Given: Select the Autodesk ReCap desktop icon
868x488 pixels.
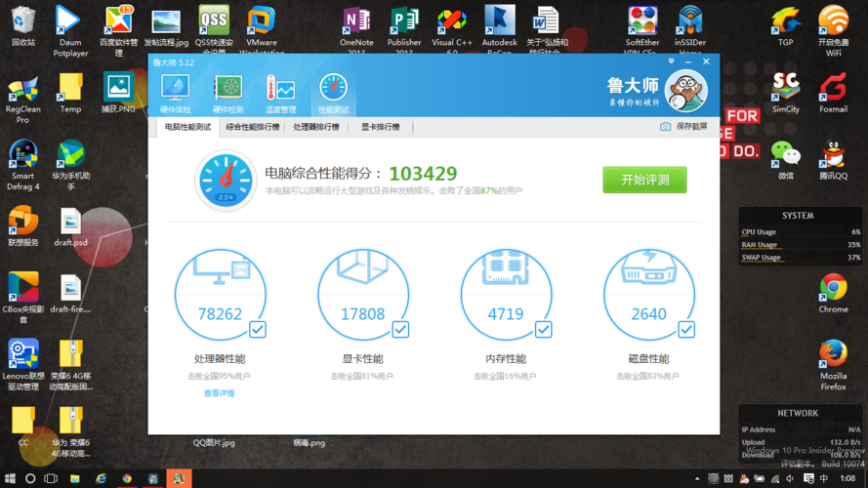Looking at the screenshot, I should (x=499, y=30).
